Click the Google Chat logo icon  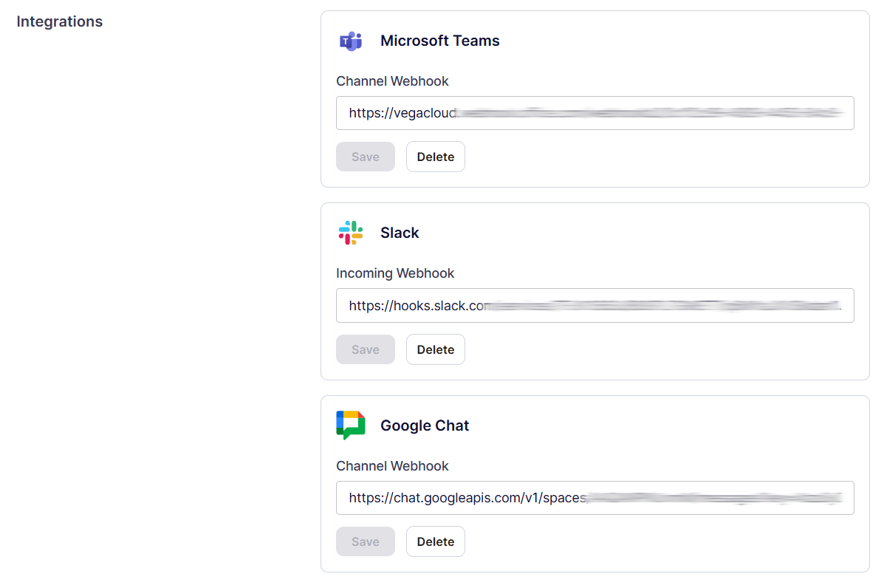coord(351,425)
